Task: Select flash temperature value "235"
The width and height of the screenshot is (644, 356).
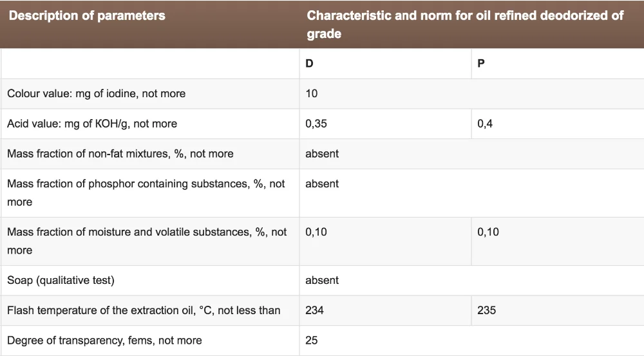Action: [x=487, y=311]
